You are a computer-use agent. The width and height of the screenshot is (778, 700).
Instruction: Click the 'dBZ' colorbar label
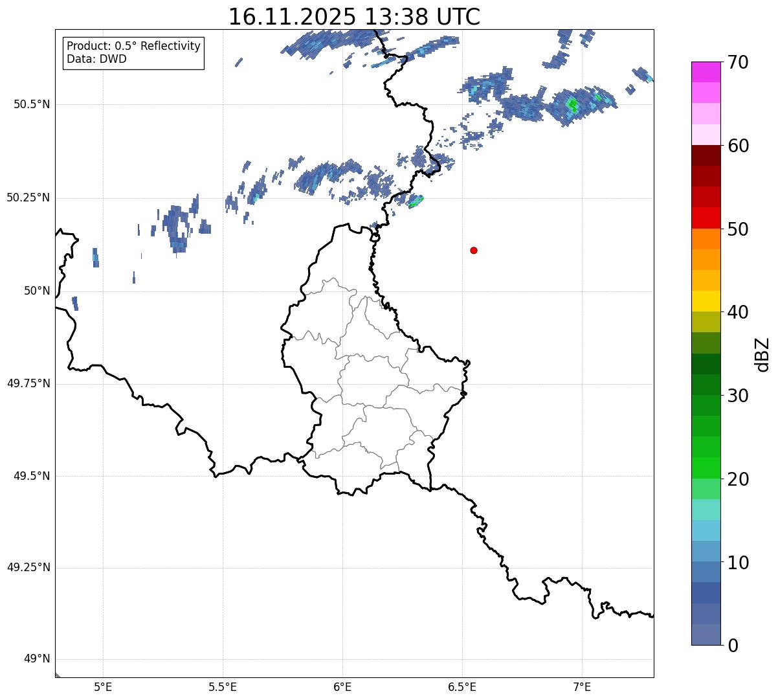click(762, 354)
